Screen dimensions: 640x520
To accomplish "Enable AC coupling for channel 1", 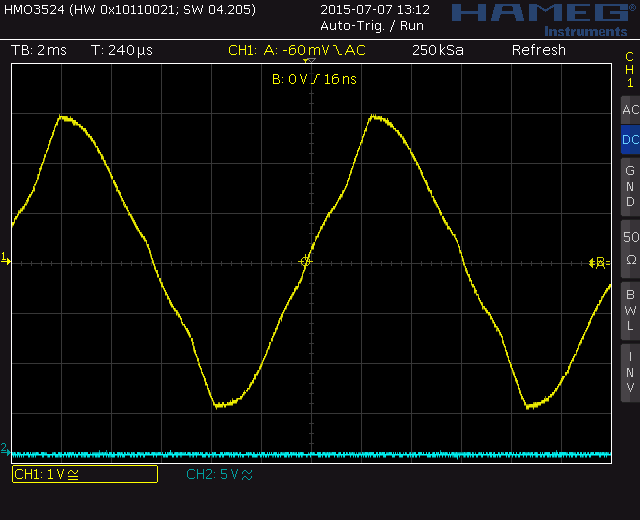I will 630,110.
